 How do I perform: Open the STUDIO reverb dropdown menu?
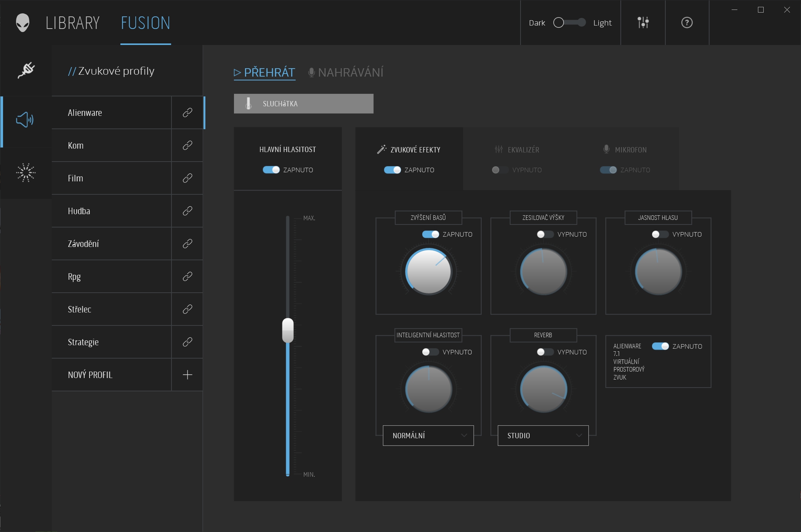(541, 435)
